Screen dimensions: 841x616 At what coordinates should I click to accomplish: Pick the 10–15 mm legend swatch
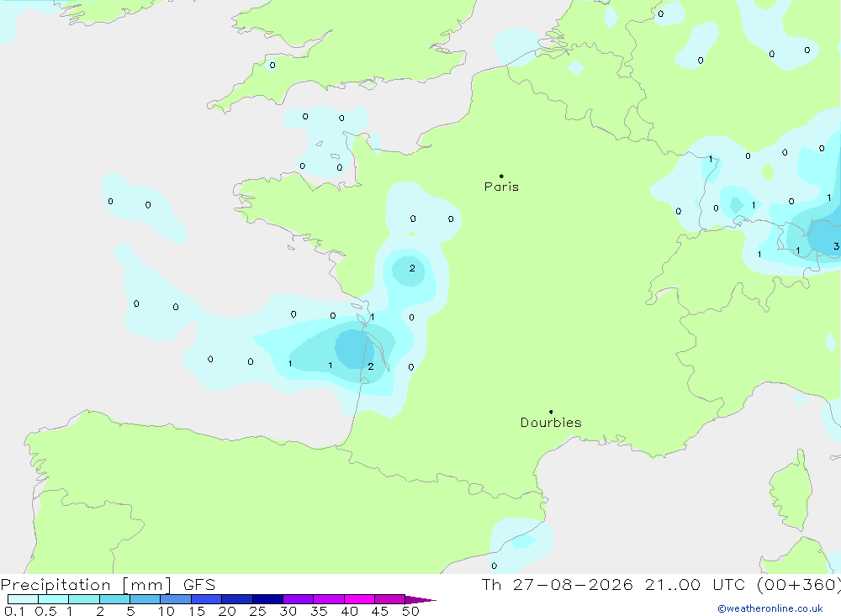(176, 599)
